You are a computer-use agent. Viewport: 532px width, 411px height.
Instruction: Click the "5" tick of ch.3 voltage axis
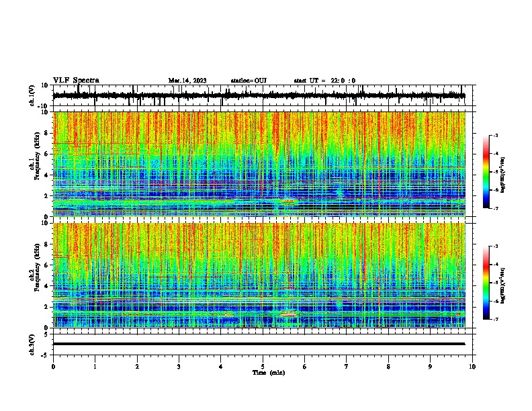[47, 334]
